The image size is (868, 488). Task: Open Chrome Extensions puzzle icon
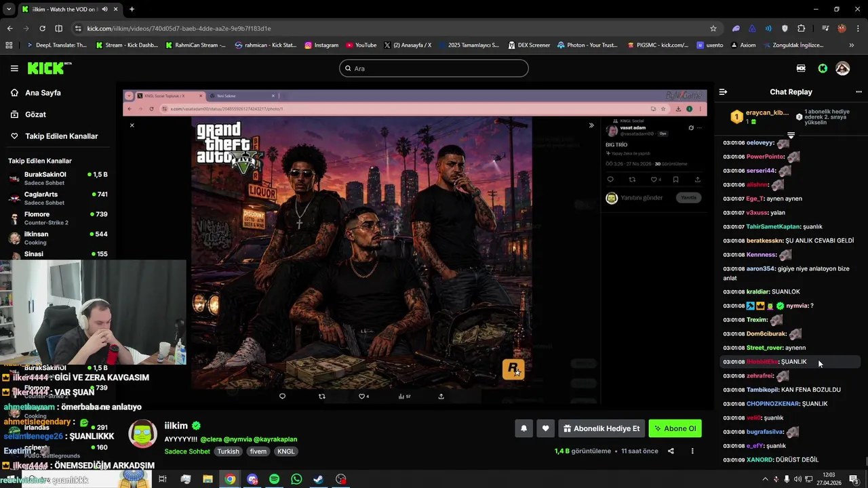[801, 28]
